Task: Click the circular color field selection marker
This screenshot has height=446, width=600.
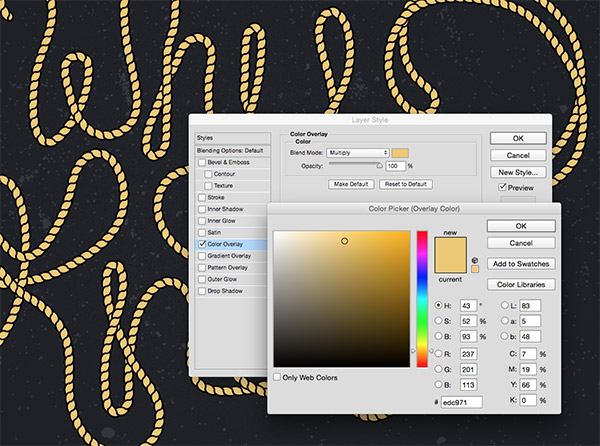Action: coord(344,241)
